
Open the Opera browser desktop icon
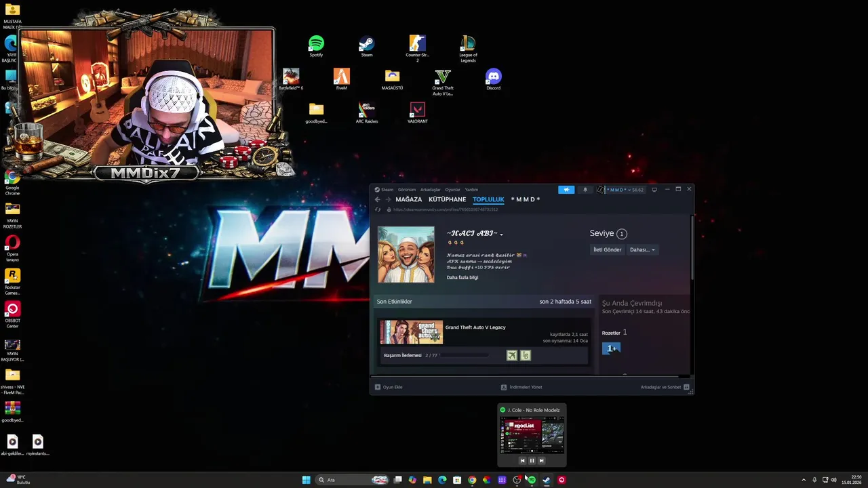tap(12, 249)
